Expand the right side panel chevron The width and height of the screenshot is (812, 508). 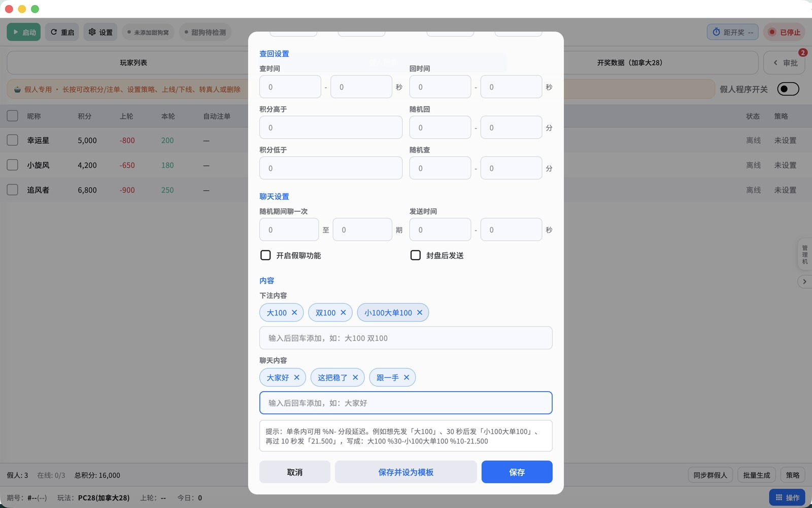point(804,281)
